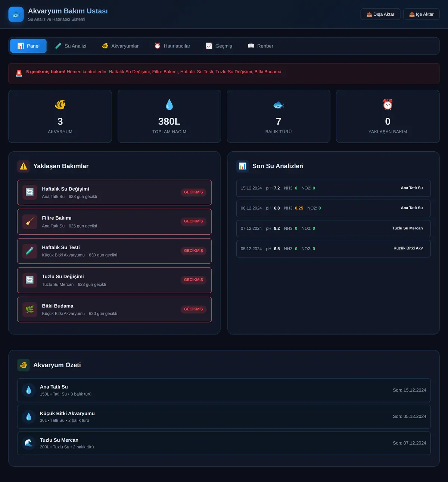Open the Su Analizi tab
Image resolution: width=448 pixels, height=482 pixels.
pos(71,46)
